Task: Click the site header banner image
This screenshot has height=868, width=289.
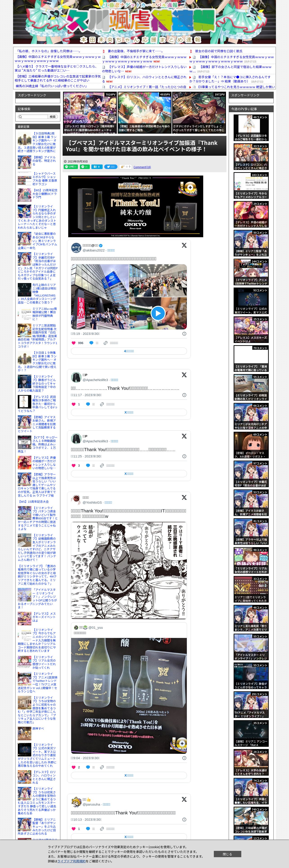Action: pos(144,22)
